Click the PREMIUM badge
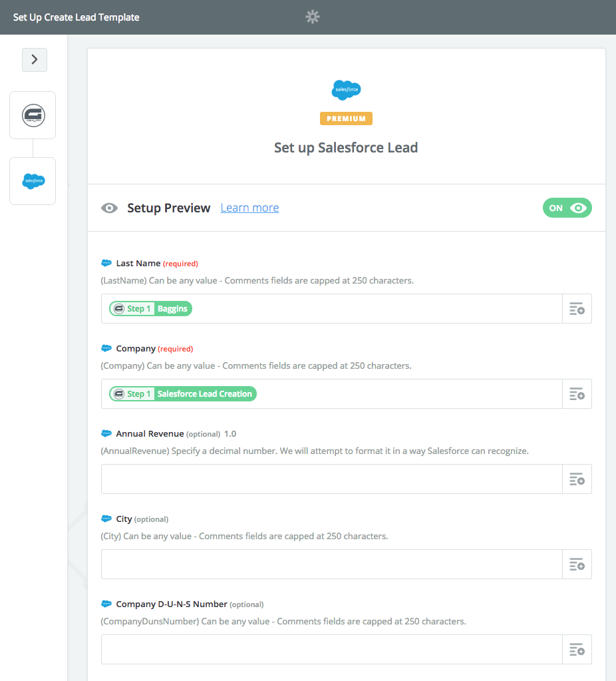616x681 pixels. [x=346, y=118]
